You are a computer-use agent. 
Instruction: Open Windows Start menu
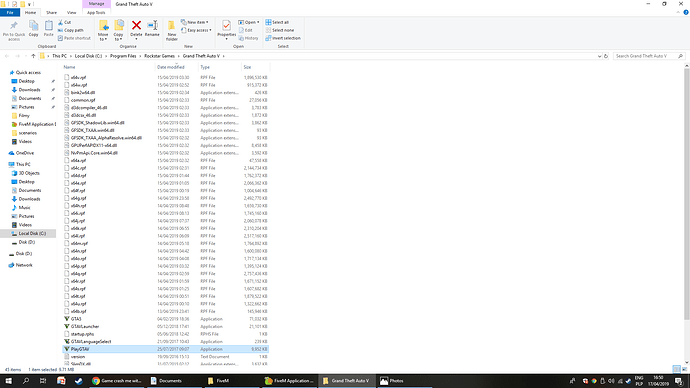tap(8, 381)
